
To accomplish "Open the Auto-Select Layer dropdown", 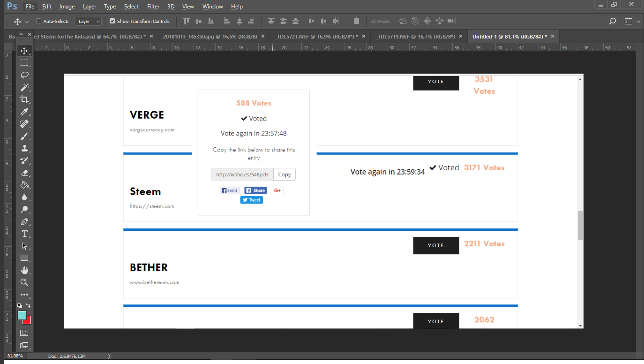I will (89, 21).
